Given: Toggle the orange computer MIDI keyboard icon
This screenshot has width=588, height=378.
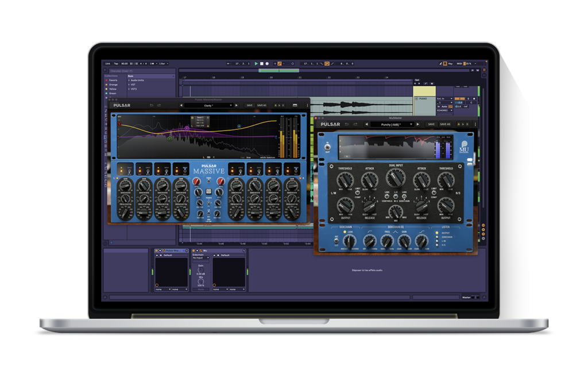Looking at the screenshot, I should pyautogui.click(x=445, y=64).
